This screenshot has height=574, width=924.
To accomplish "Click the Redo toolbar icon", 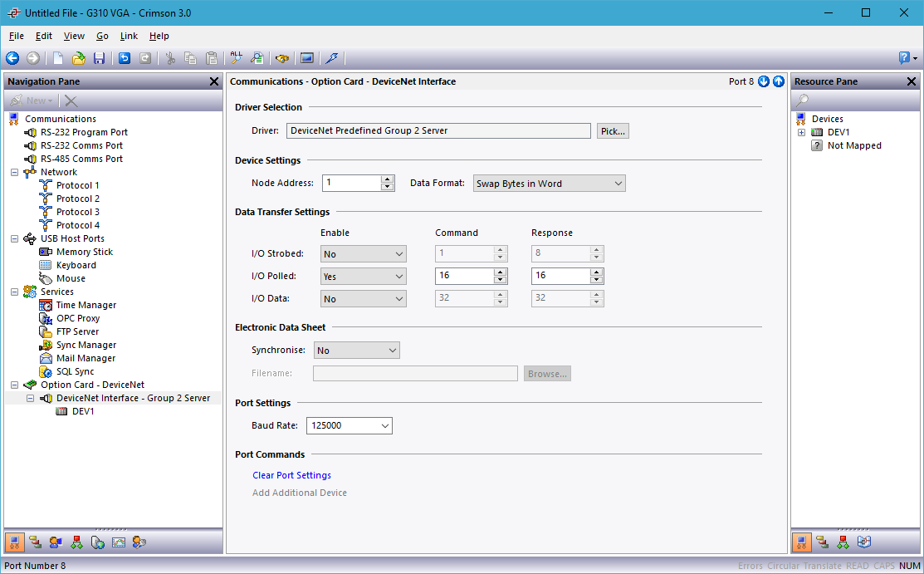I will pos(145,58).
